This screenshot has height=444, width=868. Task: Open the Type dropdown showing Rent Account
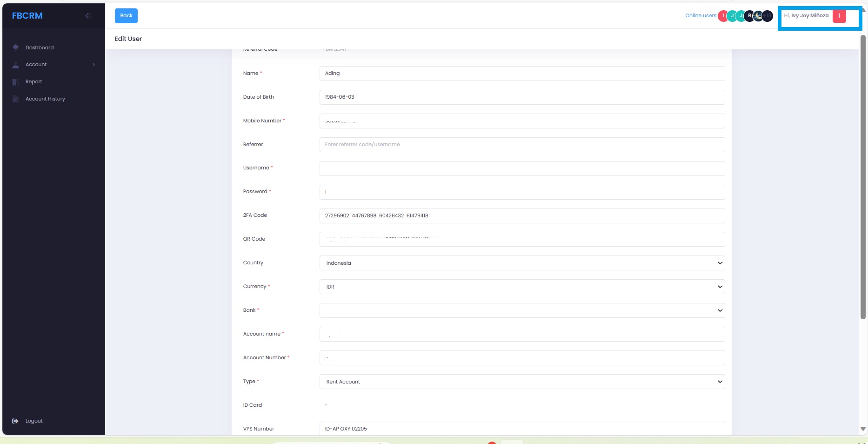(x=522, y=382)
